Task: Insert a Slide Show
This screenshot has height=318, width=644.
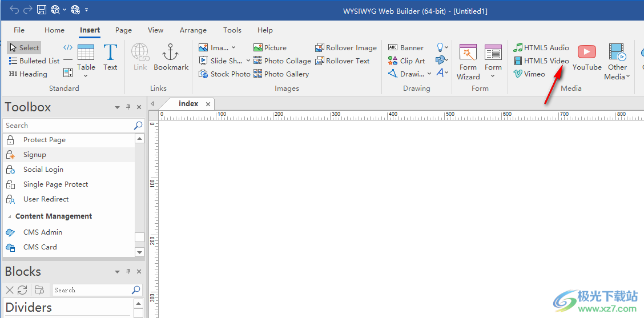Action: [x=220, y=61]
